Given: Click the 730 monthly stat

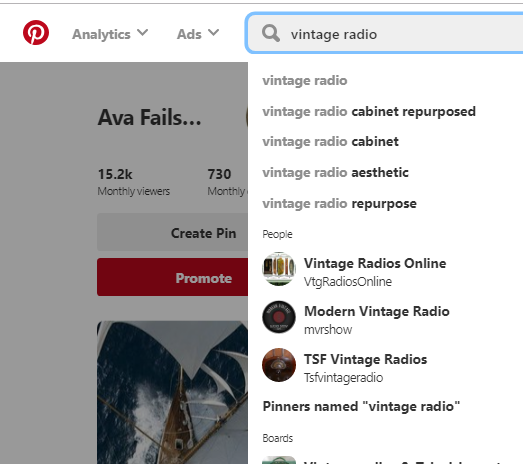Looking at the screenshot, I should (227, 182).
